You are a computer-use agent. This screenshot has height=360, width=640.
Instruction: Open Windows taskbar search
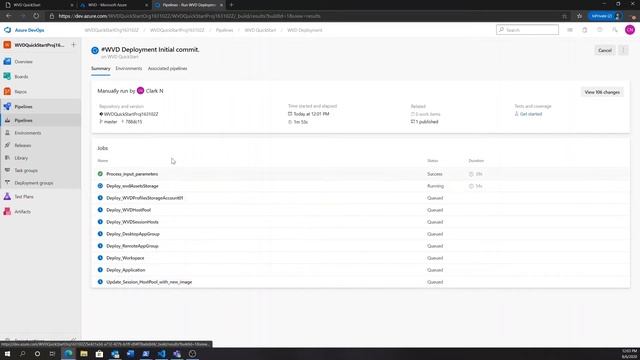click(22, 353)
